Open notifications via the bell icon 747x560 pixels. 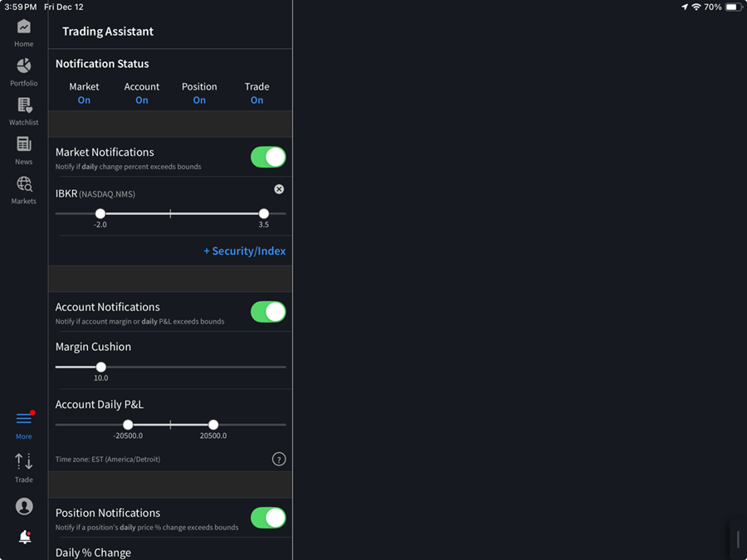click(x=23, y=537)
